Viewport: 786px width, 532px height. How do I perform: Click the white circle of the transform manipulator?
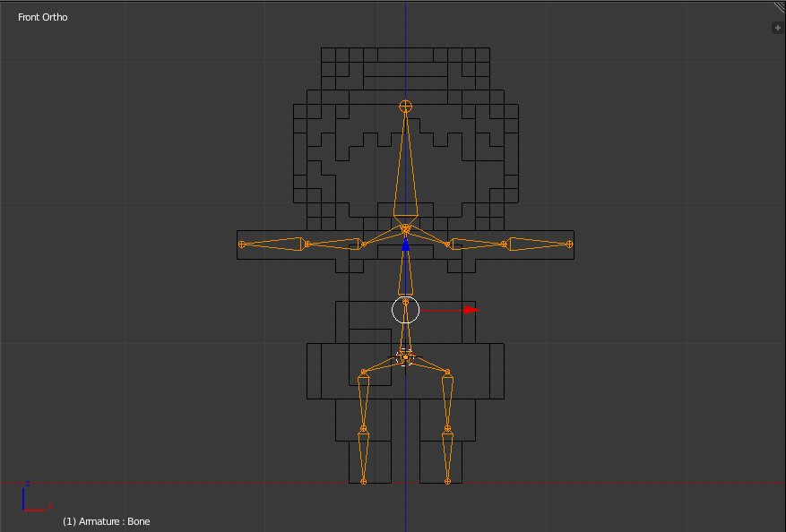coord(405,310)
